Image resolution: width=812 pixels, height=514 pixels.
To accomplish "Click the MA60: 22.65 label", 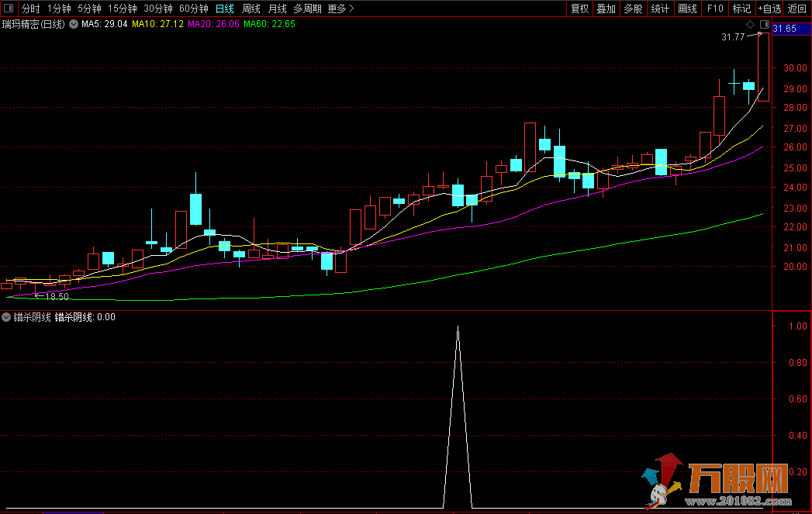I will [x=269, y=24].
